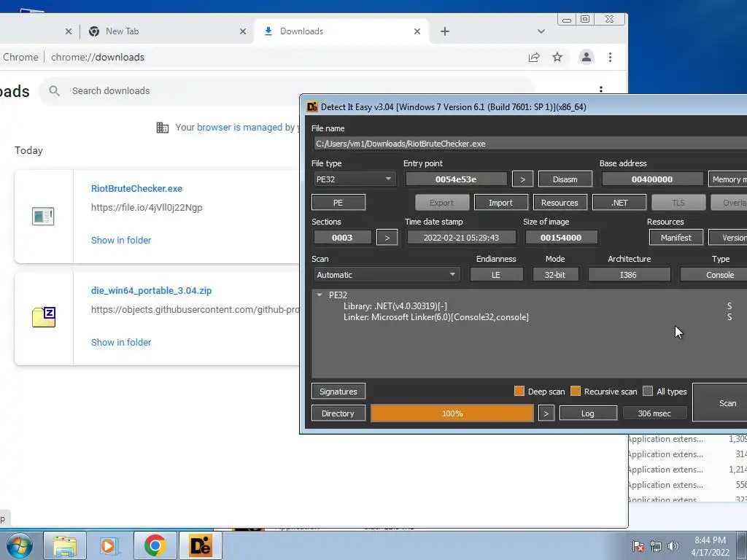Start the Scan button
This screenshot has height=560, width=747.
[720, 402]
